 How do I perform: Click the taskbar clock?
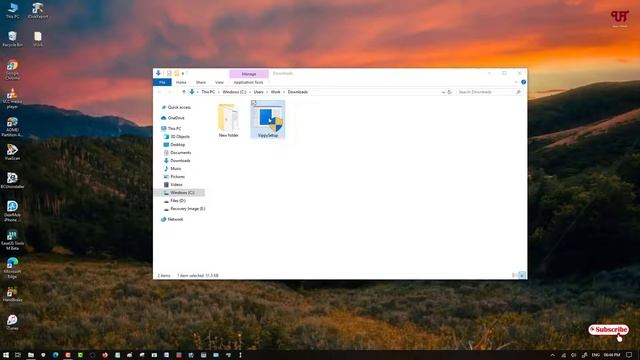tap(612, 355)
